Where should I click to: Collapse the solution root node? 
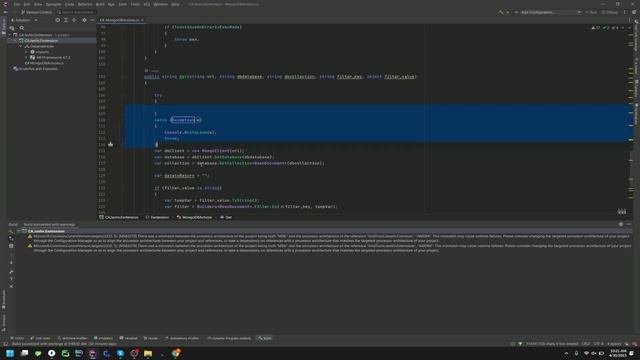coord(10,35)
